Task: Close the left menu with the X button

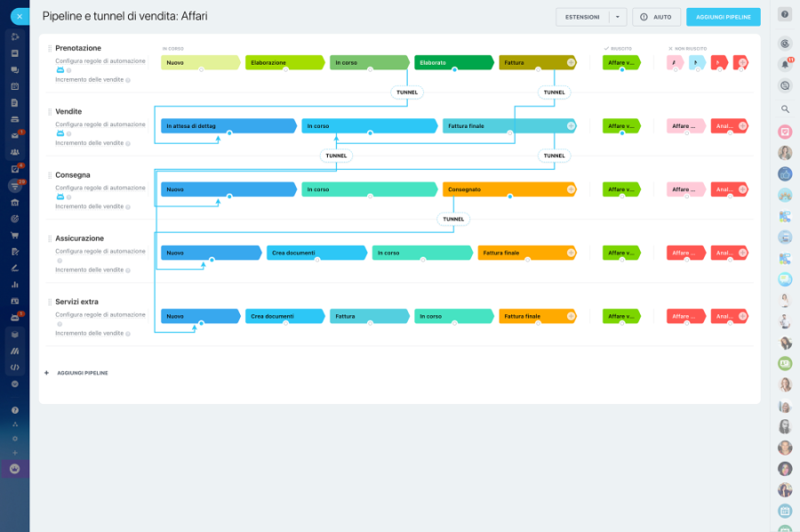Action: pyautogui.click(x=20, y=16)
